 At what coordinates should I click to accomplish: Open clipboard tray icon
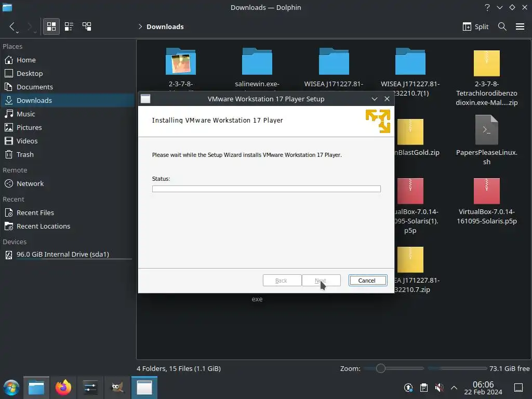423,388
